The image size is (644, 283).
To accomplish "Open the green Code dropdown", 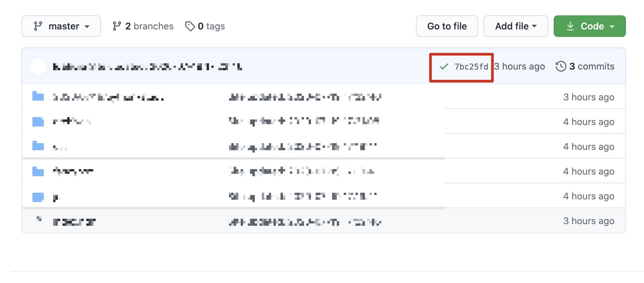I will [589, 26].
